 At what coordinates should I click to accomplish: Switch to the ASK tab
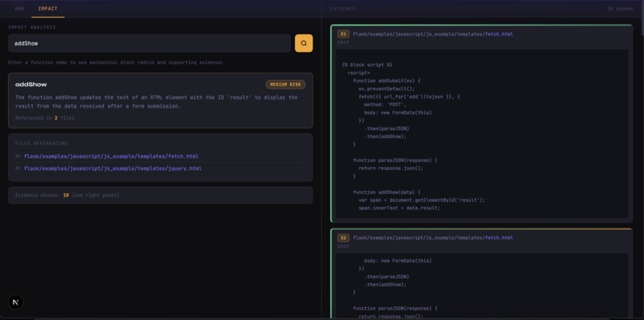click(x=20, y=9)
